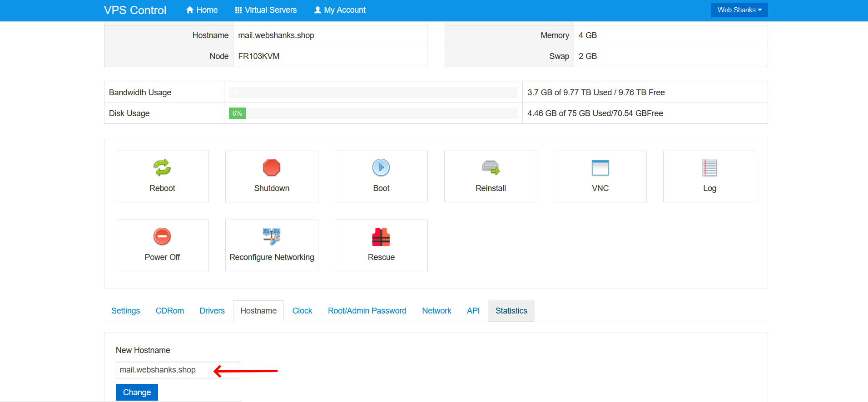
Task: Open Virtual Servers in the navigation bar
Action: [266, 10]
